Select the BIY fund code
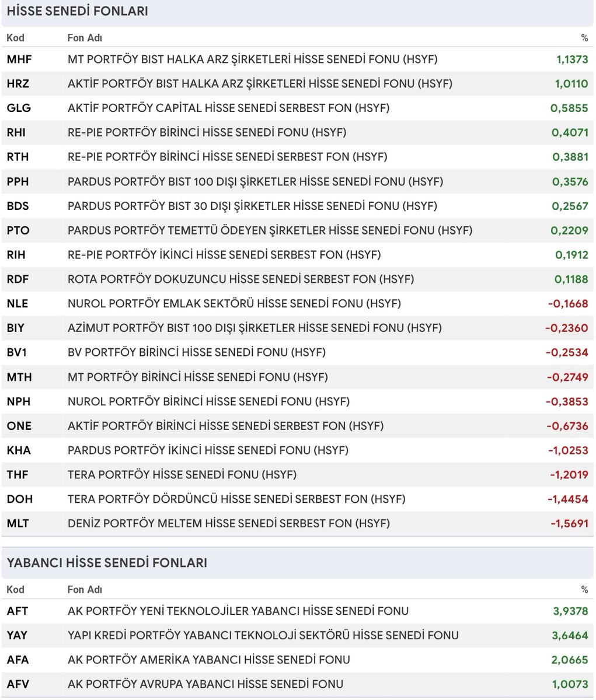596x700 pixels. 16,328
